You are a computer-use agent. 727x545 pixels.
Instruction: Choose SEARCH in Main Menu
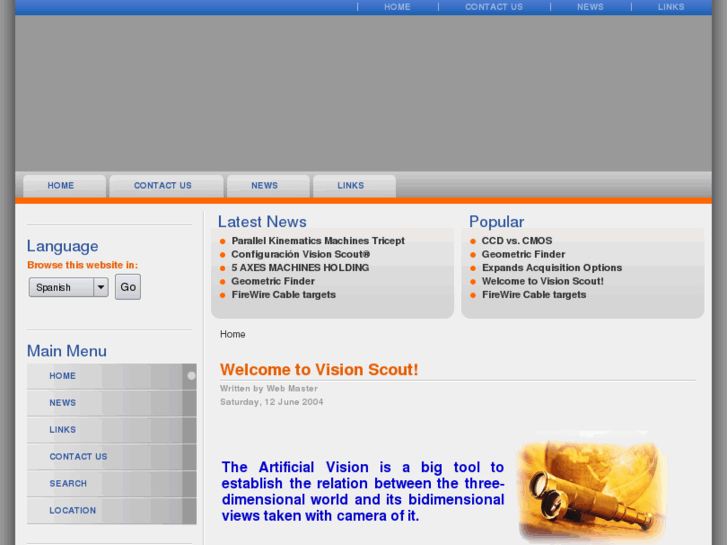tap(112, 484)
